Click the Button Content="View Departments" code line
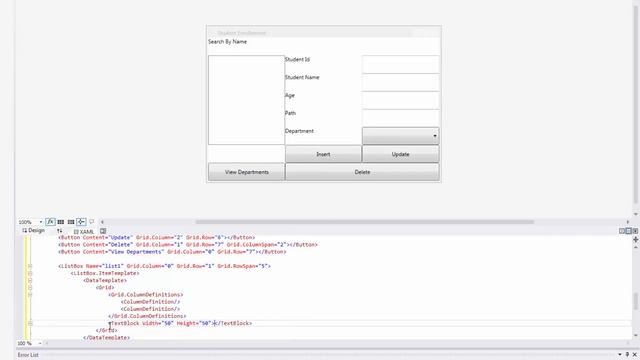Viewport: 640px width, 360px height. 172,252
